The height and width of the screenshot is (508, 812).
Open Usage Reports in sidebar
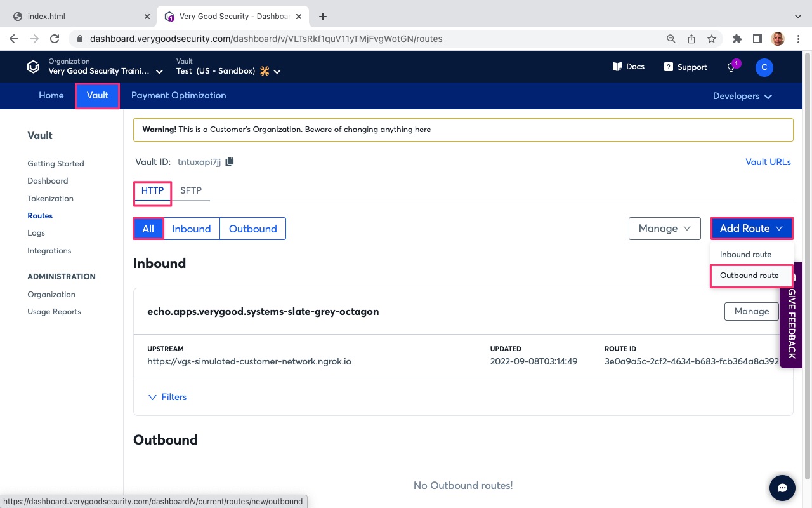coord(54,312)
